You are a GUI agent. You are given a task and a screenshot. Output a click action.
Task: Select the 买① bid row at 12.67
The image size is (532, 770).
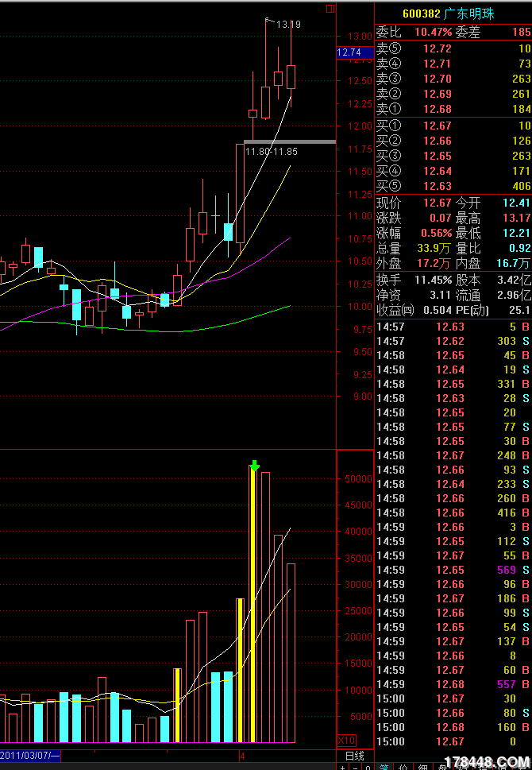coord(453,126)
